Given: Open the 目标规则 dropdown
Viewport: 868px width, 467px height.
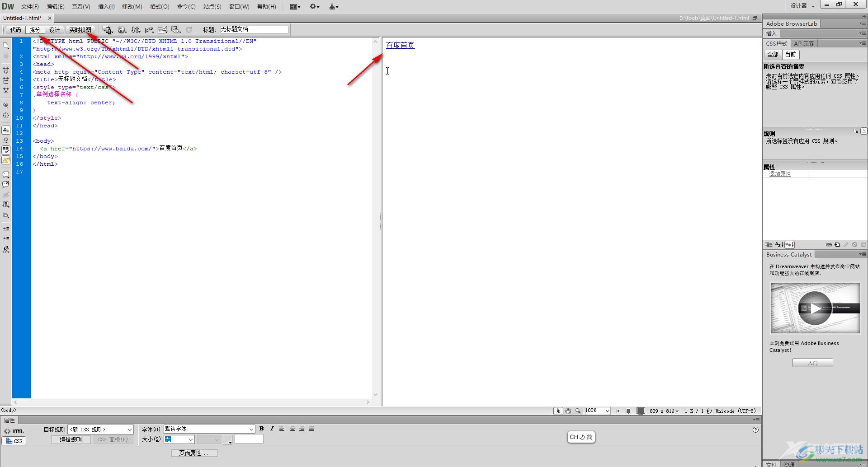Looking at the screenshot, I should point(101,430).
